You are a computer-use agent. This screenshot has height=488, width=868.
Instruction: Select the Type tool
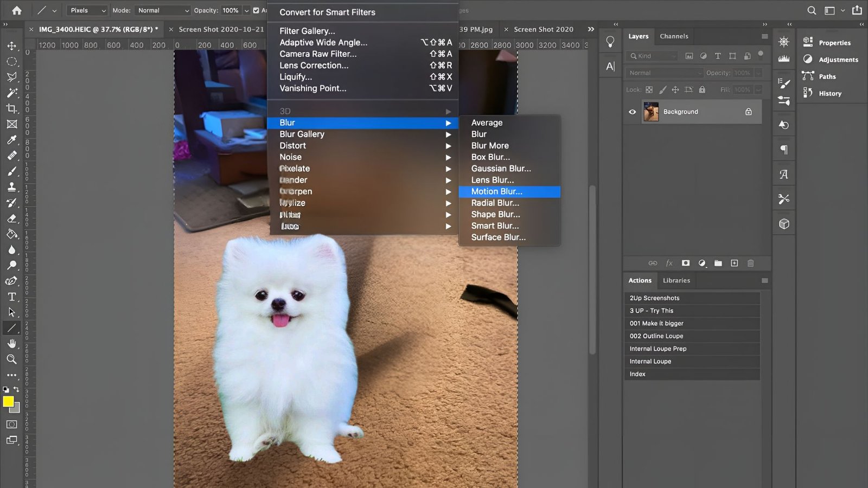click(x=11, y=297)
